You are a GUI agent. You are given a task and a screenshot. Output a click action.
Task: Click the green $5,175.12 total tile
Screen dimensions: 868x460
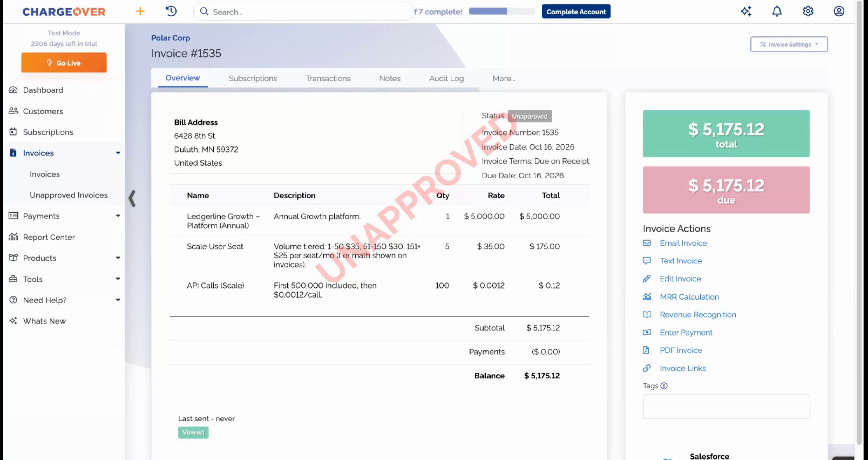click(x=726, y=134)
